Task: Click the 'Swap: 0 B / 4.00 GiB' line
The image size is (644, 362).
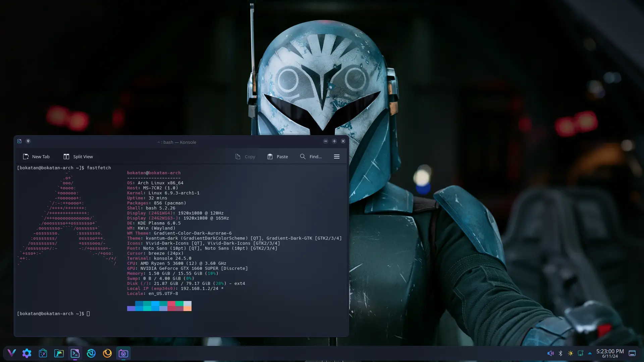Action: pyautogui.click(x=160, y=279)
